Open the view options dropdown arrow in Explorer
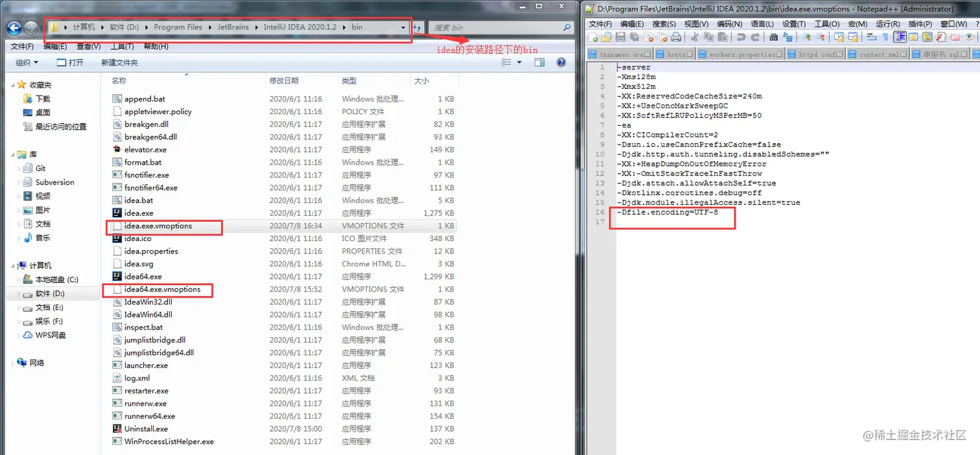 click(x=519, y=62)
